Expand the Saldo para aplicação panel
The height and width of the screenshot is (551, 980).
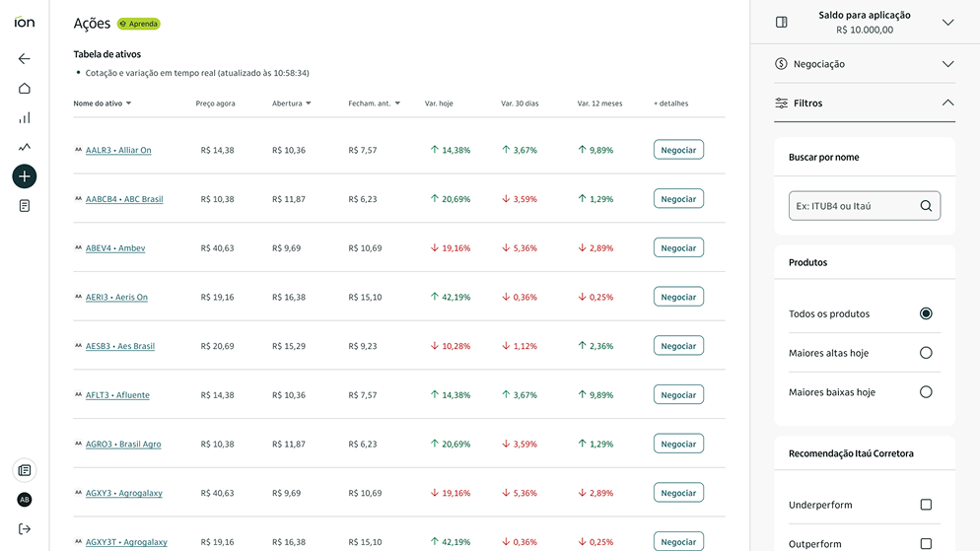pyautogui.click(x=947, y=23)
